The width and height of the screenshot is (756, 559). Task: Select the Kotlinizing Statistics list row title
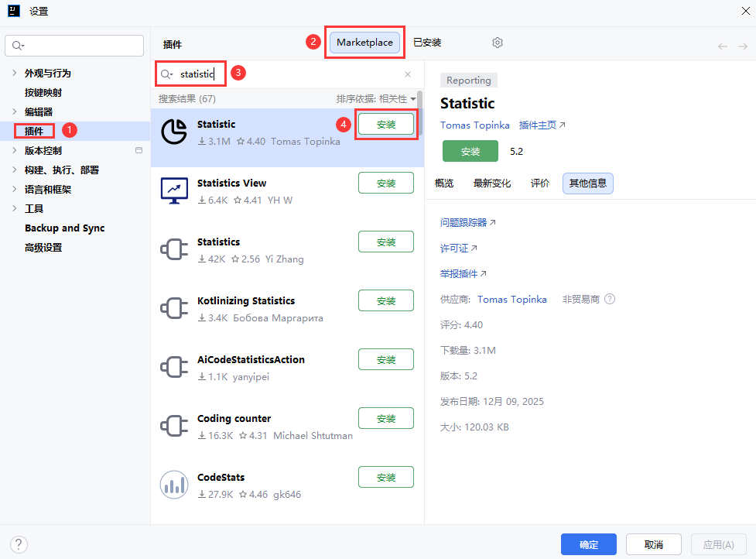[x=246, y=301]
